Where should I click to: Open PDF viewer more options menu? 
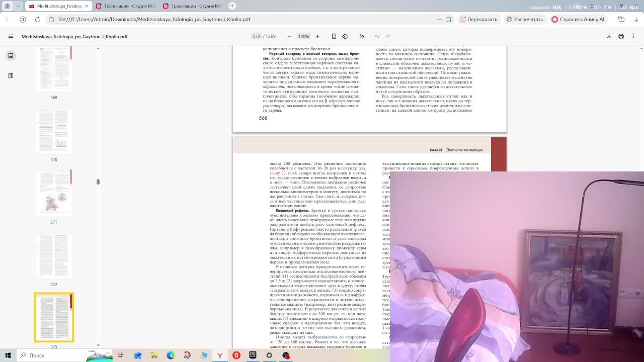coord(633,36)
